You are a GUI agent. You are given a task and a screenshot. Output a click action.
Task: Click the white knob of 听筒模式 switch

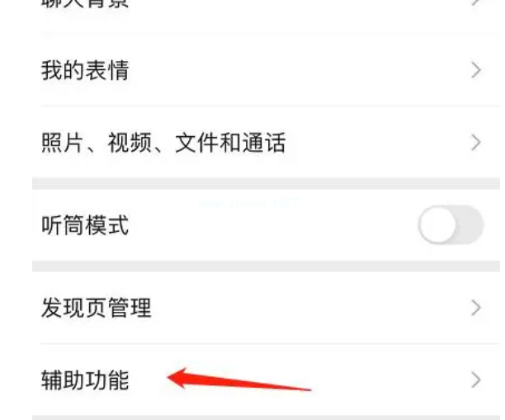pyautogui.click(x=437, y=224)
